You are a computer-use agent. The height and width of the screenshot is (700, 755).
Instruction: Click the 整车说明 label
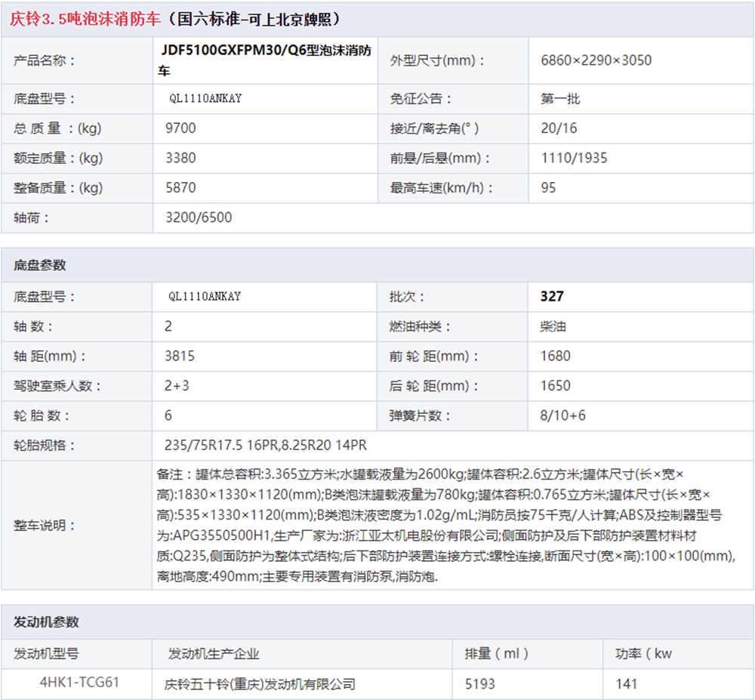click(x=45, y=526)
